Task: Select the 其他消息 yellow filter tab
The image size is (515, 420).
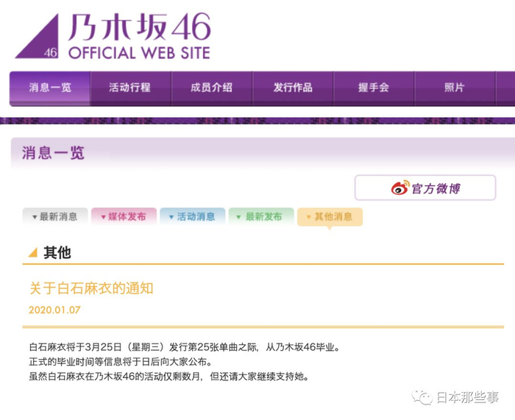Action: pos(330,217)
